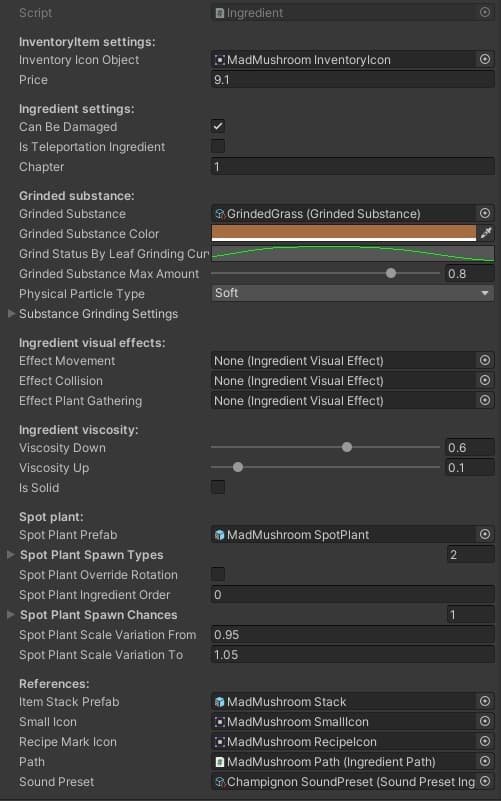Screen dimensions: 501x801
Task: Open object picker for Item Stack Prefab
Action: (485, 701)
